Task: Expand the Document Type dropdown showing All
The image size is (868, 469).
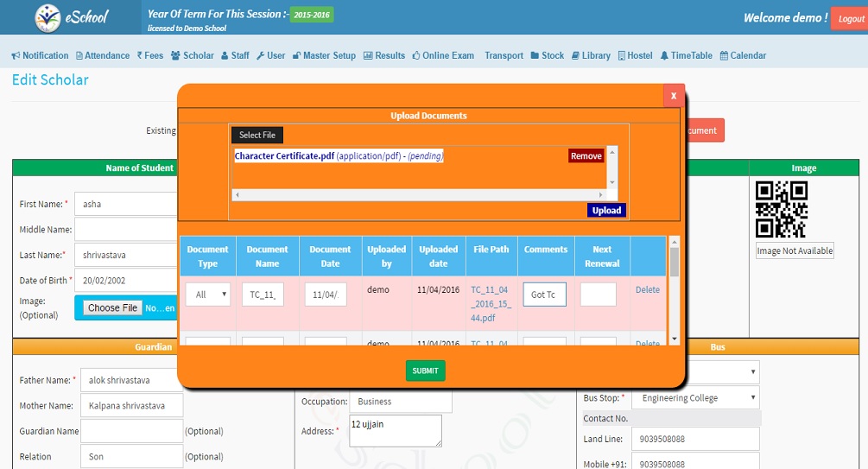Action: 208,295
